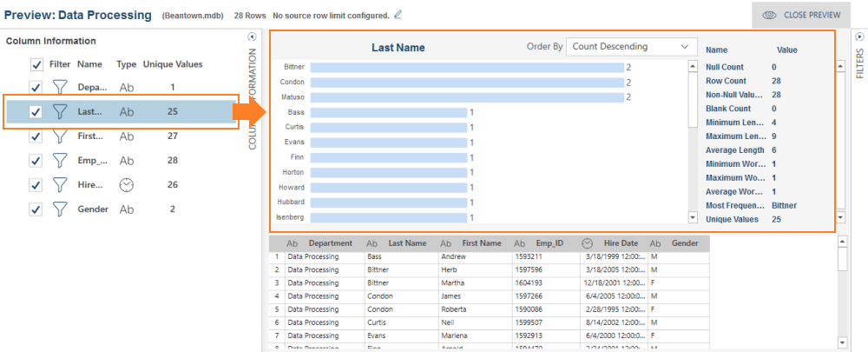Collapse the Column Information panel arrow
This screenshot has height=352, width=868.
(x=252, y=37)
